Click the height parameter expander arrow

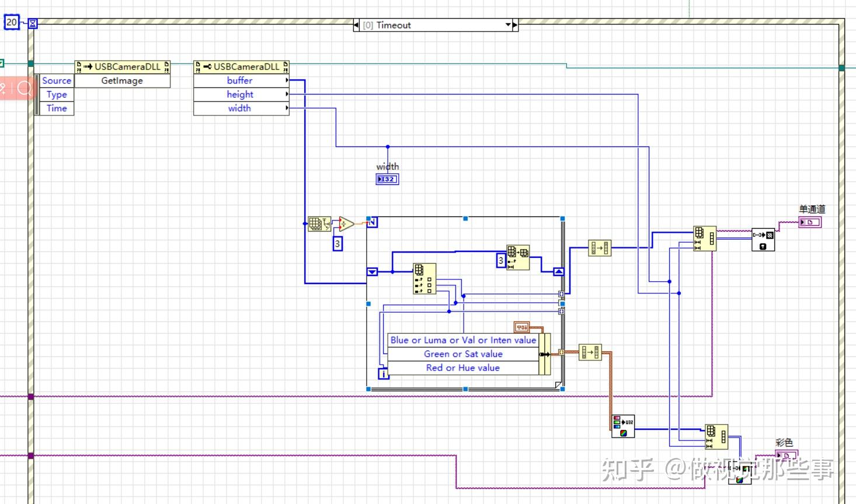(286, 94)
